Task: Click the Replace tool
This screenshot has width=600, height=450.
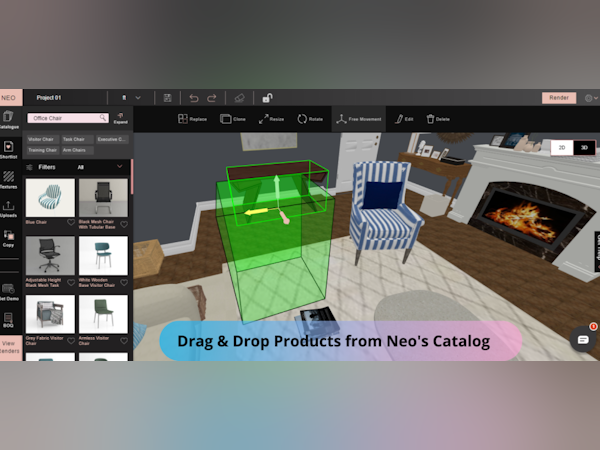Action: pyautogui.click(x=192, y=119)
